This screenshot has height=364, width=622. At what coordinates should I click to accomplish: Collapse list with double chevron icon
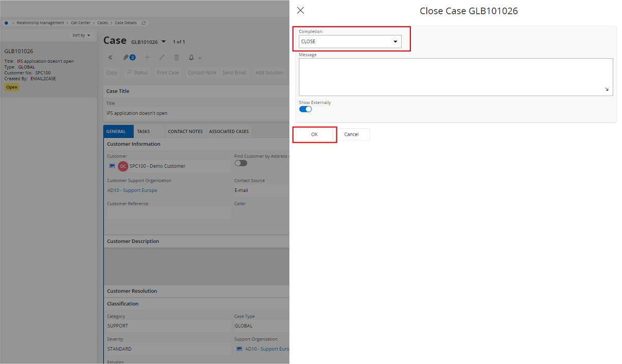[x=110, y=57]
